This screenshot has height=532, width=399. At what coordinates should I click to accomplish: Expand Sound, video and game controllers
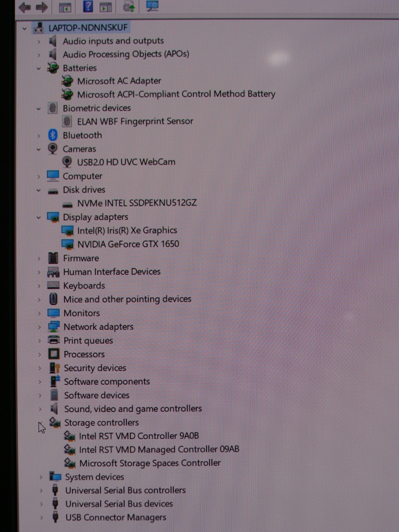pos(40,409)
